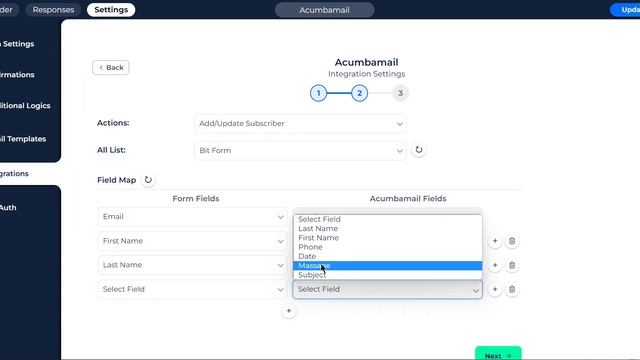Refresh the Field Map
This screenshot has width=640, height=360.
pos(148,180)
